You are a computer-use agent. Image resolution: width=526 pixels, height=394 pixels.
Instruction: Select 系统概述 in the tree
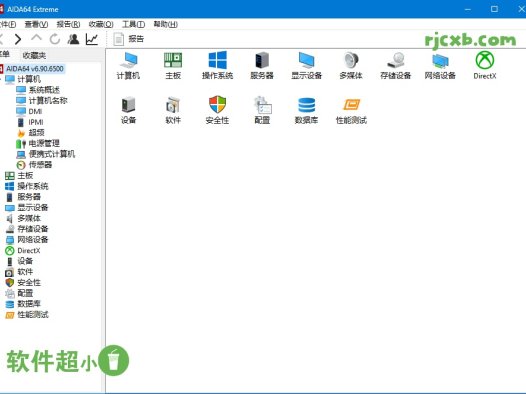[x=38, y=90]
